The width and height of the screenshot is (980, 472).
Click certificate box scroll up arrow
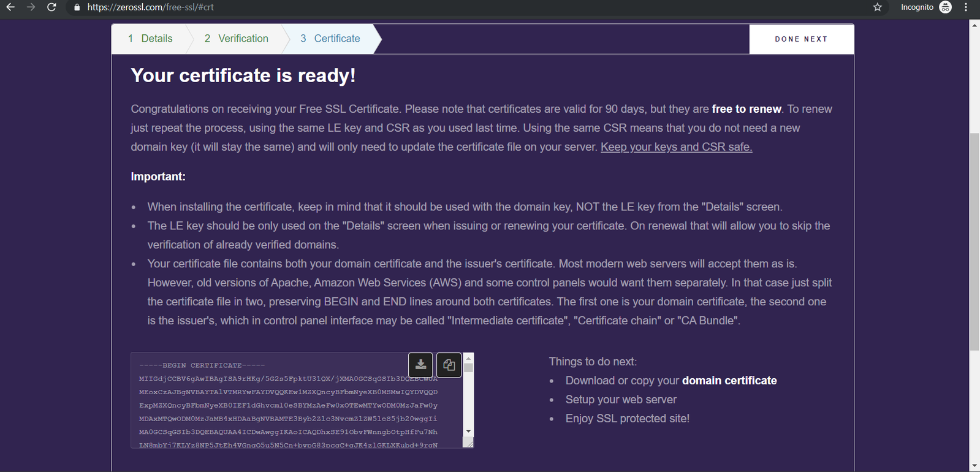click(468, 358)
